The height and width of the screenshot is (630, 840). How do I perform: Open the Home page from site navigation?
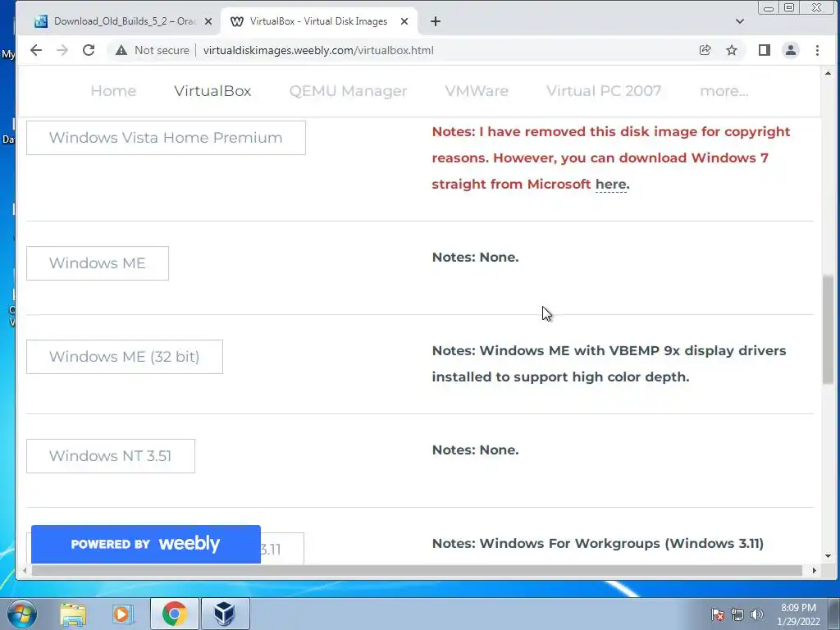click(x=113, y=91)
